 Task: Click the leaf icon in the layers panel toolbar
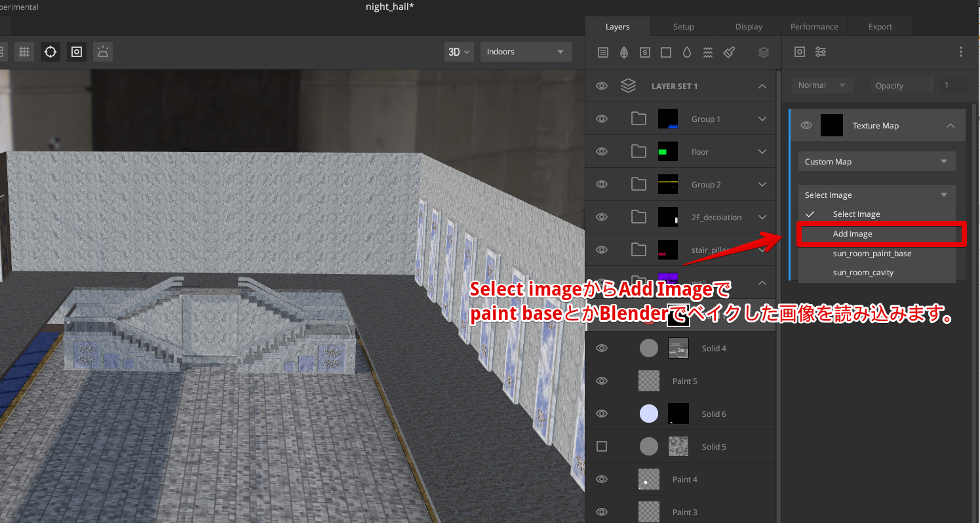[623, 52]
